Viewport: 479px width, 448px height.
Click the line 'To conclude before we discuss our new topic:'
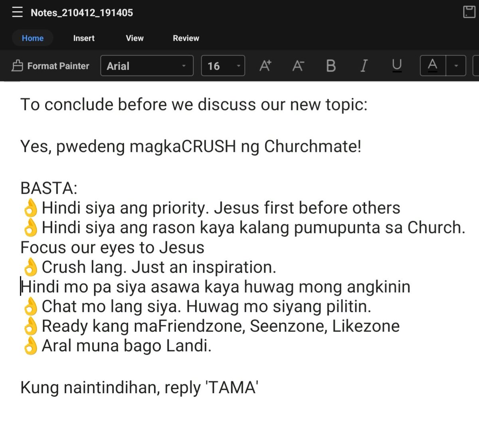pyautogui.click(x=194, y=105)
